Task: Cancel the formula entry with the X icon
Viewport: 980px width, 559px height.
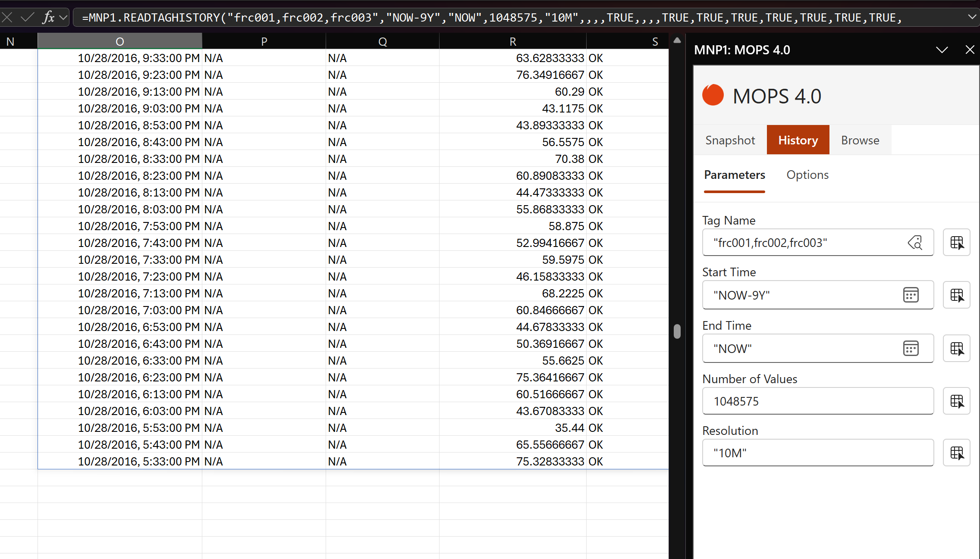Action: (7, 17)
